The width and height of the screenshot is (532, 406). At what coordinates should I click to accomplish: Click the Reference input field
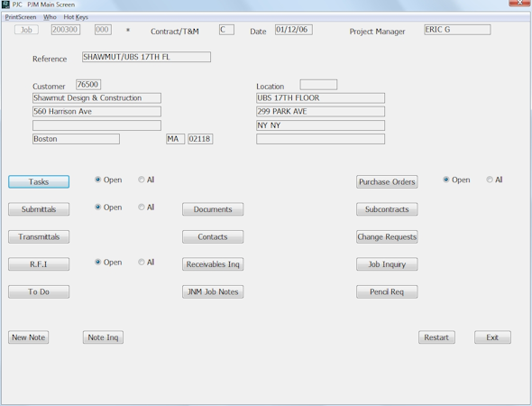tap(146, 57)
